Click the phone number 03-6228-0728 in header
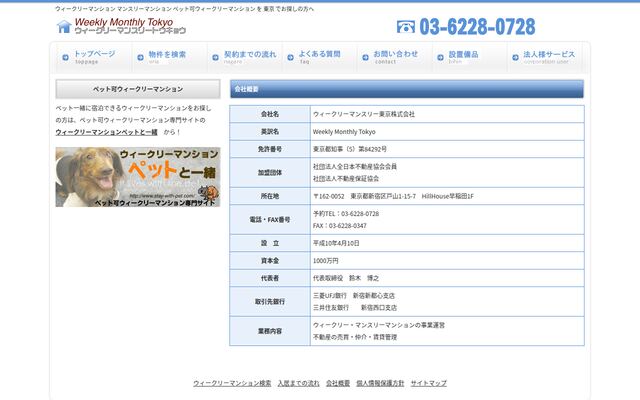640x400 pixels. [x=477, y=27]
